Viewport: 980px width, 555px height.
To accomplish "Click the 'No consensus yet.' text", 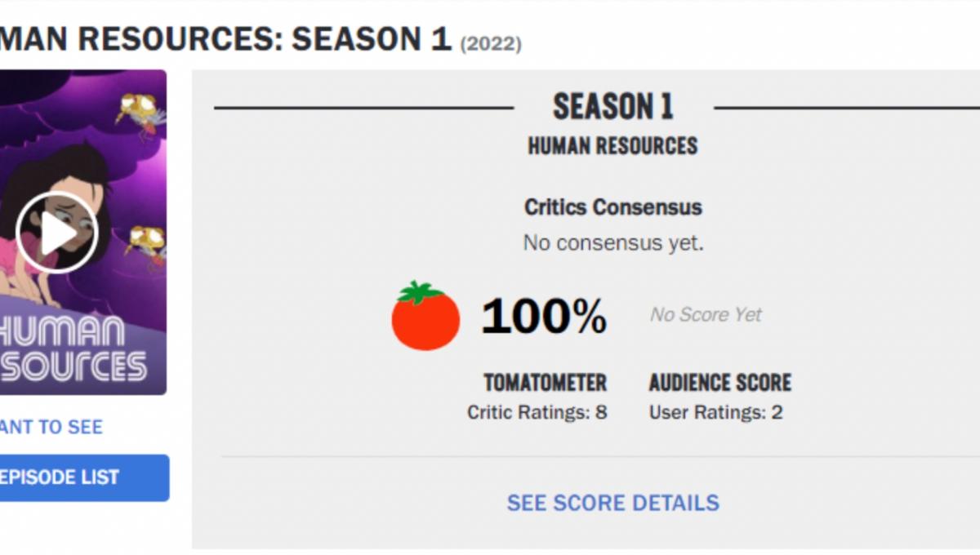I will pos(612,242).
